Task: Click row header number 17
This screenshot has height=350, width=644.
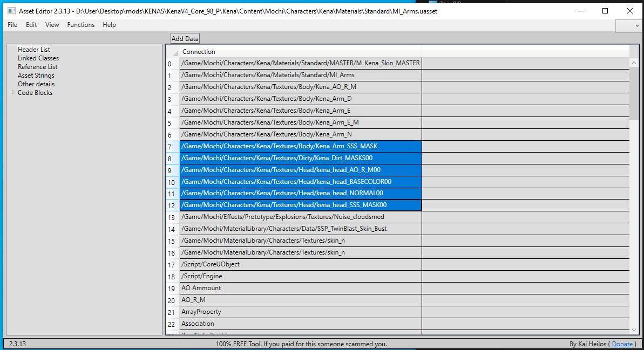Action: (173, 265)
